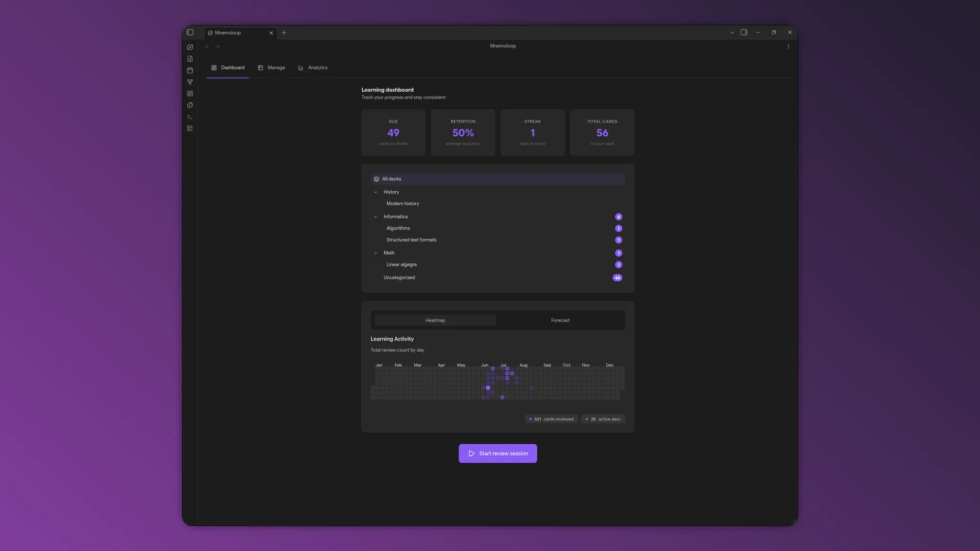This screenshot has height=551, width=980.
Task: Open Mnemoloop from the ribbon icon
Action: 190,47
